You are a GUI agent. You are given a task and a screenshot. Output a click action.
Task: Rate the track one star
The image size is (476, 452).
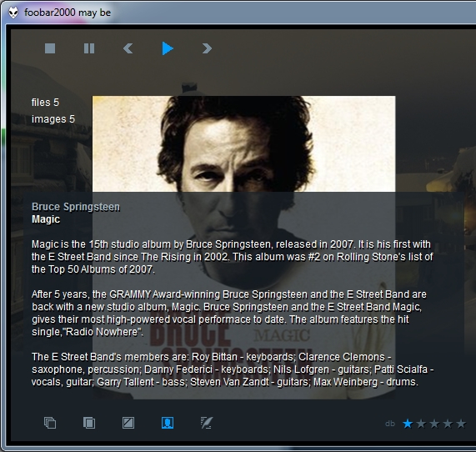pyautogui.click(x=408, y=424)
